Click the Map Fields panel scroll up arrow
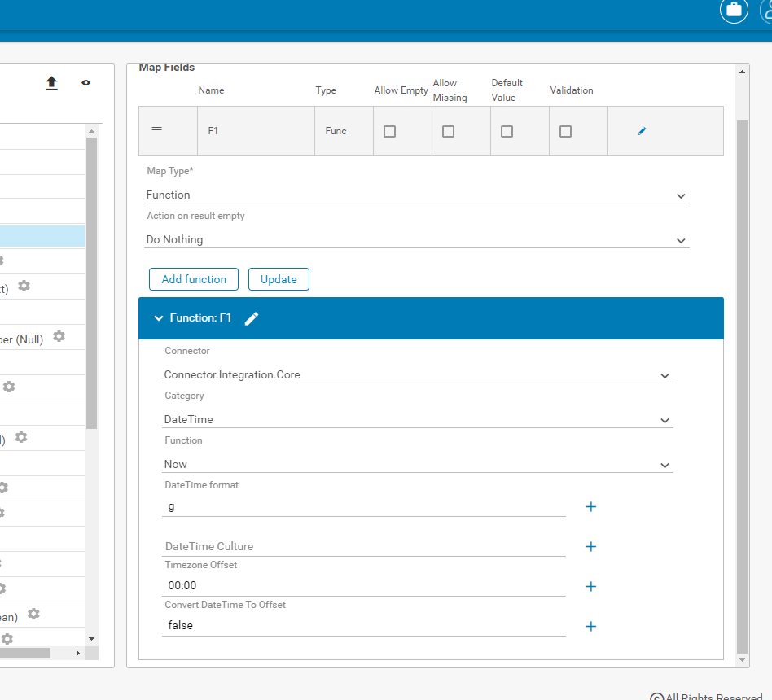 pyautogui.click(x=742, y=72)
